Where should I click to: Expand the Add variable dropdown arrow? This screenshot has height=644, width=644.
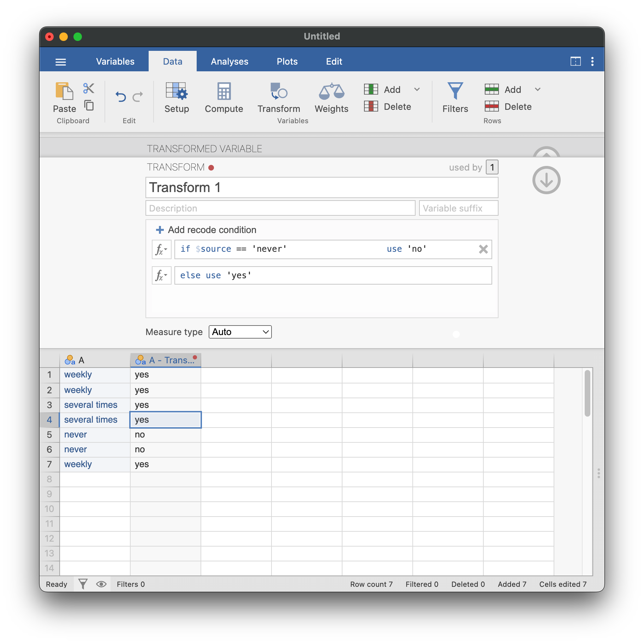(x=417, y=89)
